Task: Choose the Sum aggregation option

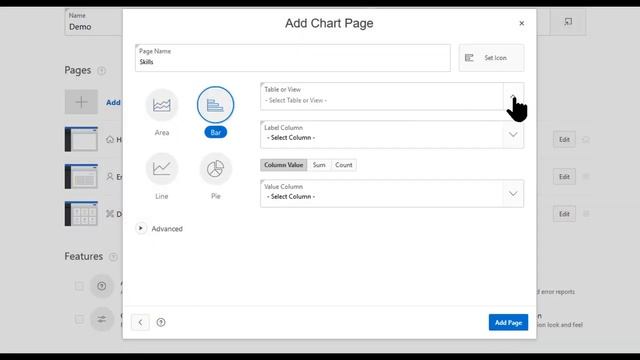Action: coord(319,165)
